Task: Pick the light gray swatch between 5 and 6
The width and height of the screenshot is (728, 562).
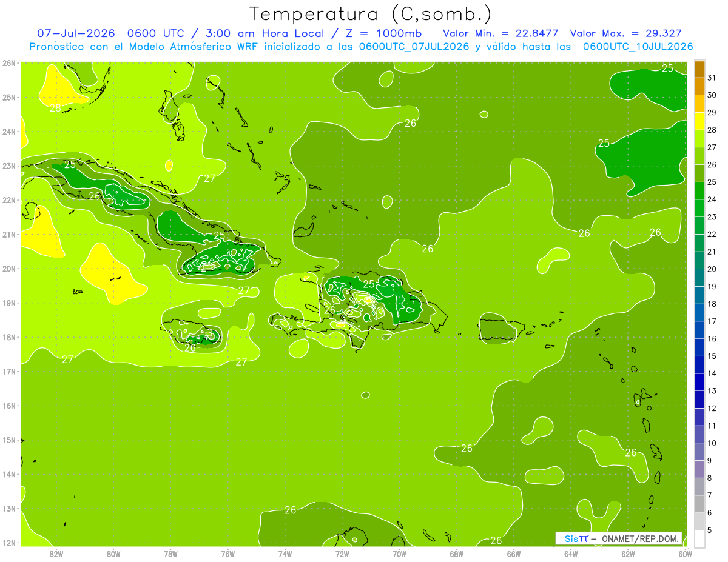Action: (x=699, y=521)
